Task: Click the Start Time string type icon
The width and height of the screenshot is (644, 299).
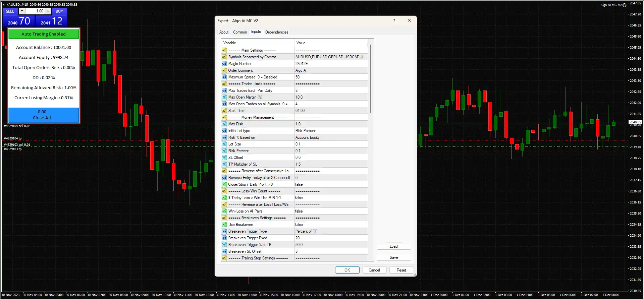Action: pyautogui.click(x=224, y=111)
